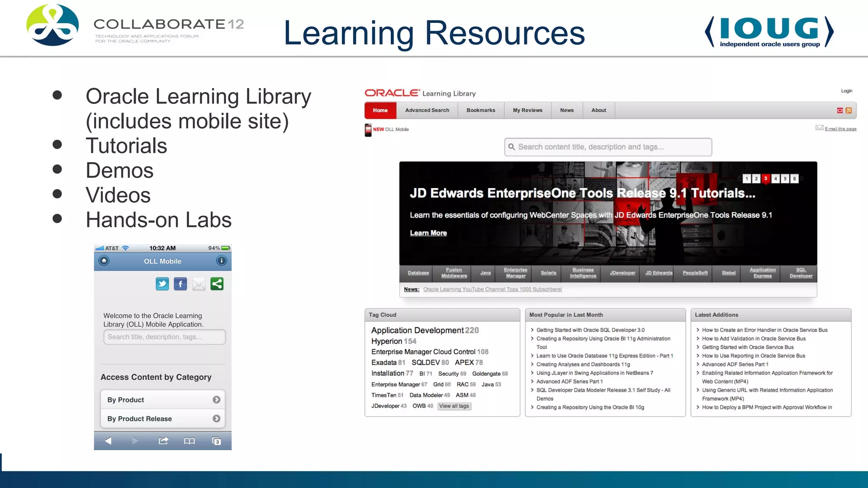Open Advanced ADF Series Part 1 in Most Popular
Image resolution: width=868 pixels, height=488 pixels.
pos(569,381)
